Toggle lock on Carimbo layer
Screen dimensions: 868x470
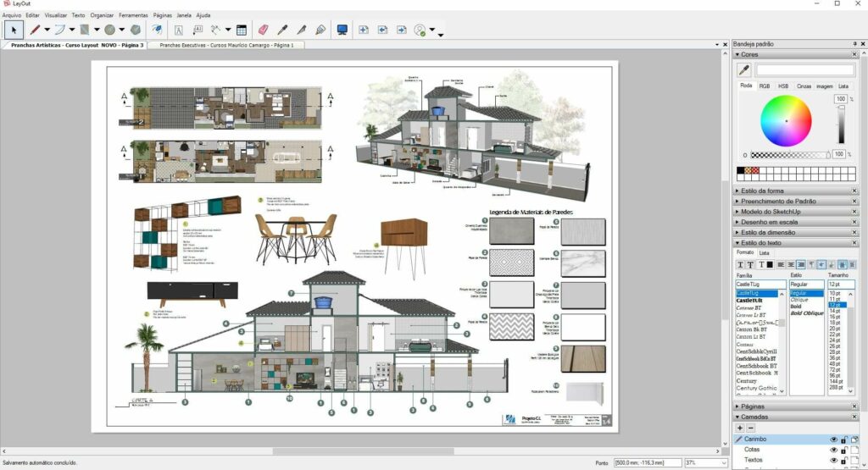tap(844, 440)
